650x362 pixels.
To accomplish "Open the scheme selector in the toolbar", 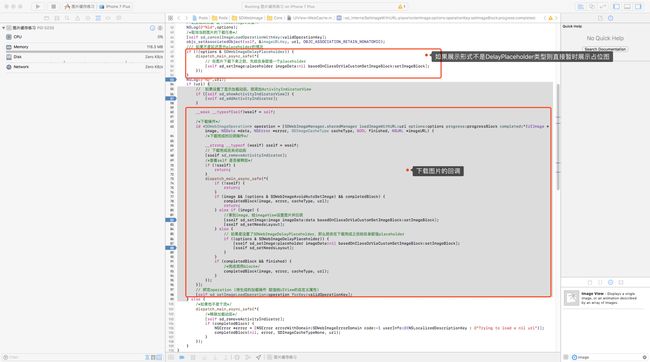I will point(80,7).
